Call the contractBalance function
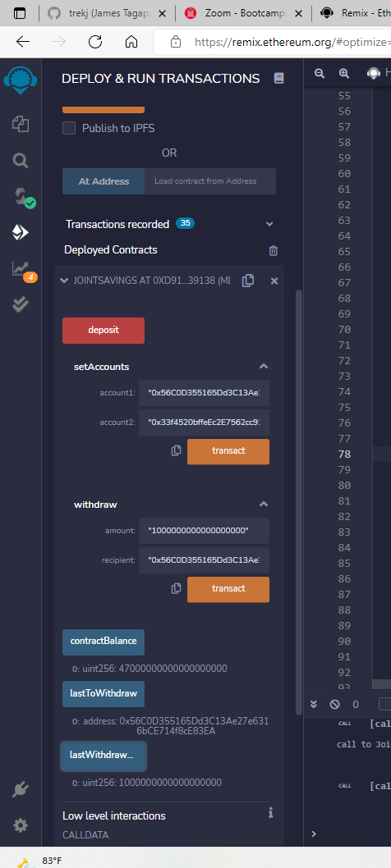The width and height of the screenshot is (391, 868). coord(103,642)
